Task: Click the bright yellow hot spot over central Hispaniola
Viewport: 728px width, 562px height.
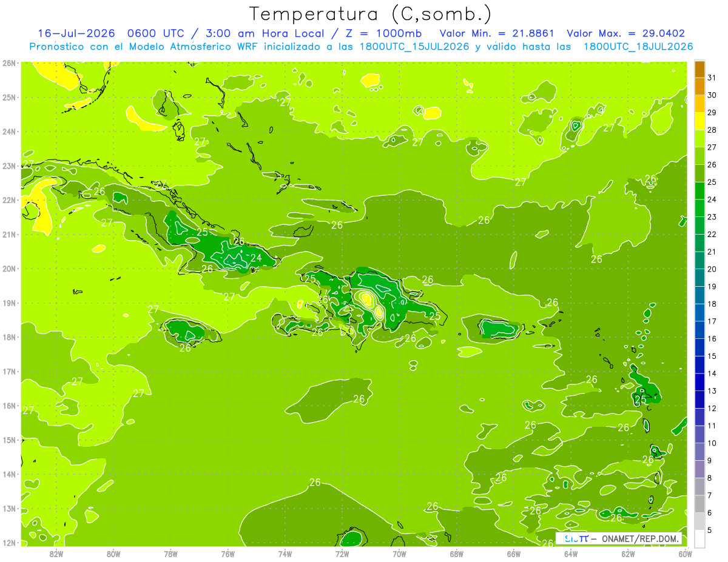Action: (x=366, y=298)
